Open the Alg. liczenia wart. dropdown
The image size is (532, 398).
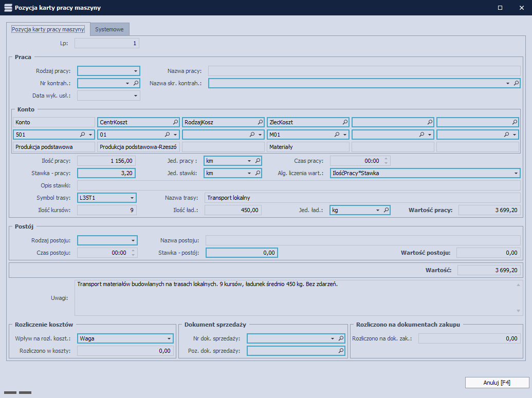pyautogui.click(x=516, y=173)
